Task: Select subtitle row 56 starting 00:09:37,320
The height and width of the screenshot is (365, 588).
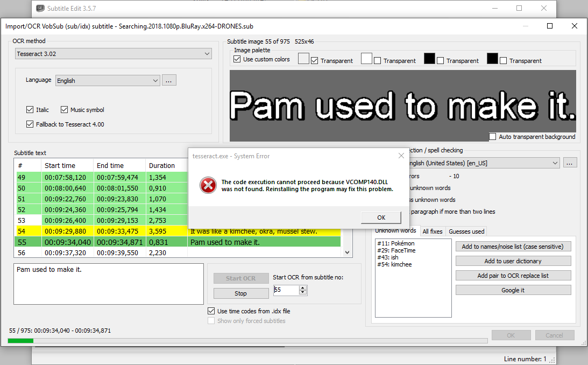Action: [x=178, y=253]
